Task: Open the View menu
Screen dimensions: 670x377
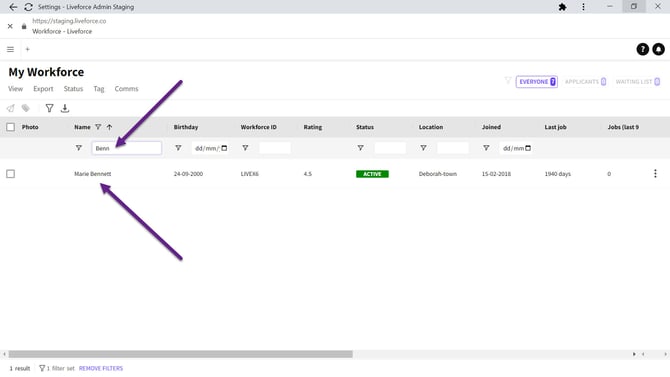Action: tap(15, 89)
